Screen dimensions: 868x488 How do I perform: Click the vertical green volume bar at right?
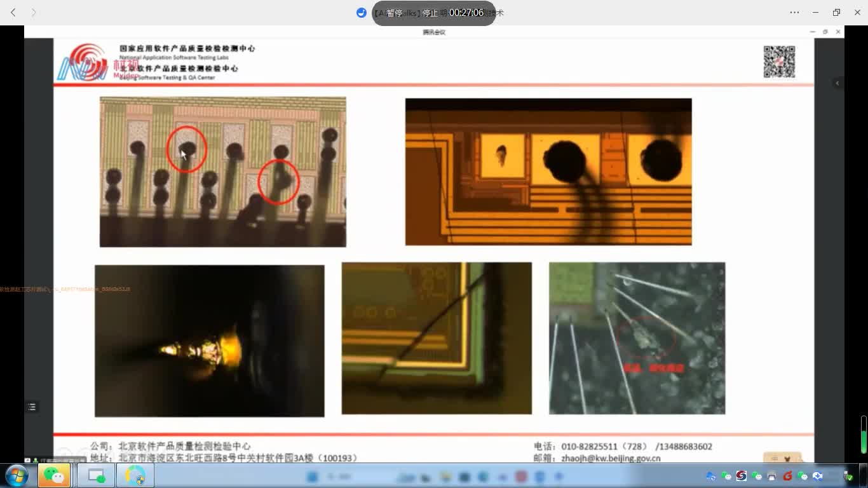pos(864,434)
